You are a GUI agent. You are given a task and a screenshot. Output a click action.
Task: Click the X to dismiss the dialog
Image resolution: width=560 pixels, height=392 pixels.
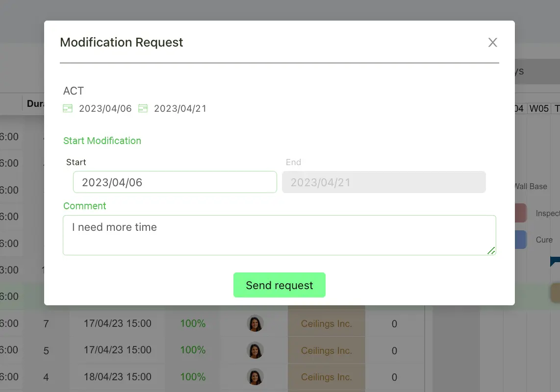[x=492, y=43]
